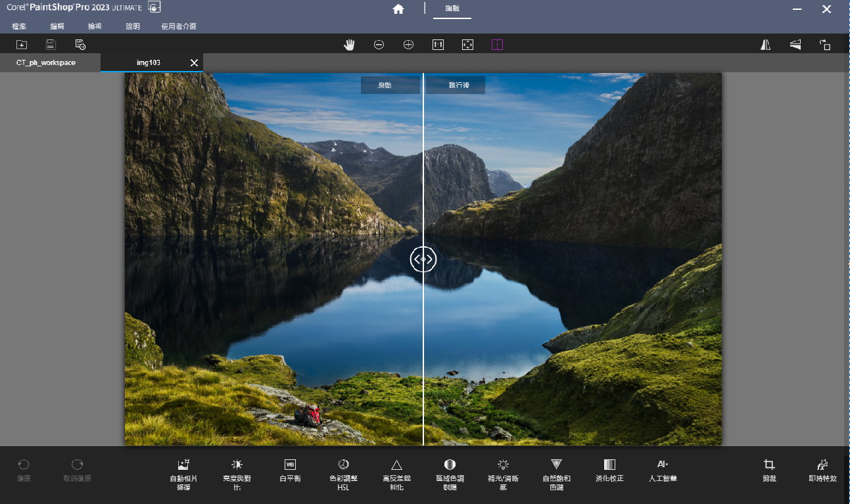Open the 編輯 (Edit) menu in menu bar
Image resolution: width=850 pixels, height=504 pixels.
[x=57, y=26]
